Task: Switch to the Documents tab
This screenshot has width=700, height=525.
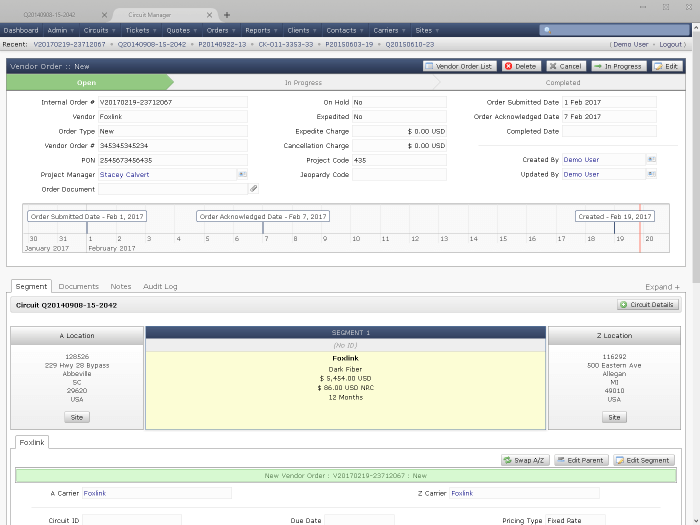Action: coord(78,287)
